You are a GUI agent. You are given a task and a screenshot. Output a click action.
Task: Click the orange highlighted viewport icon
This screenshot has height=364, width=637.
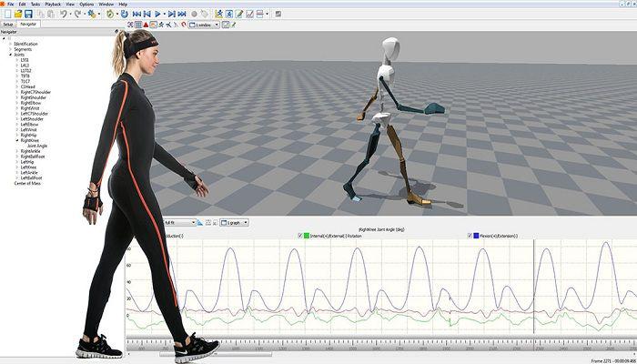[153, 25]
